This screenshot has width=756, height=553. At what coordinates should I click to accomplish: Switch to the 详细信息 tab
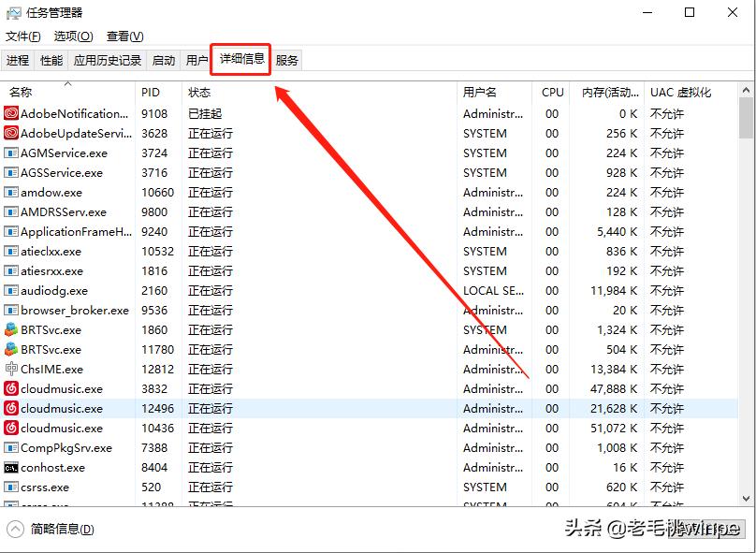pyautogui.click(x=240, y=60)
